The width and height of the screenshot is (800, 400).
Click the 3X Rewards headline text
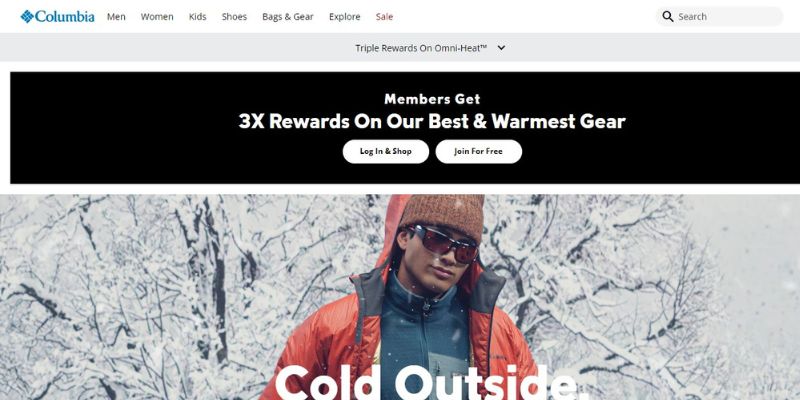tap(432, 121)
